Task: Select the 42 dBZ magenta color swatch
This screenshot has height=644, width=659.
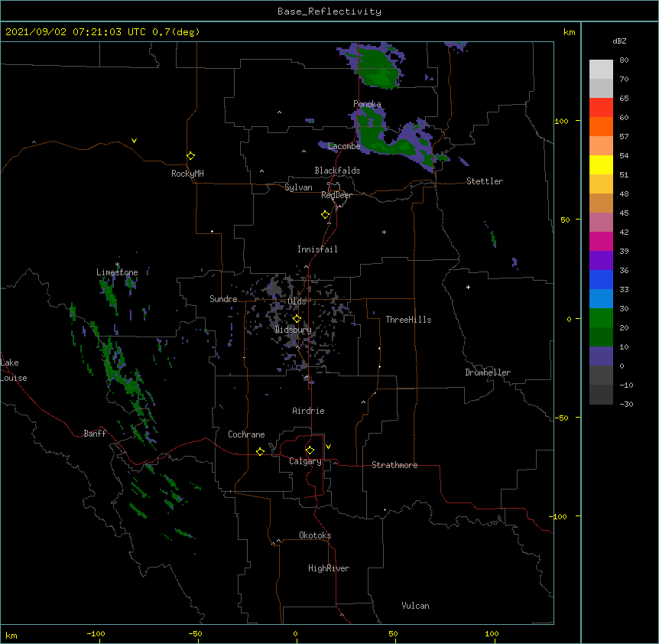Action: [x=601, y=241]
